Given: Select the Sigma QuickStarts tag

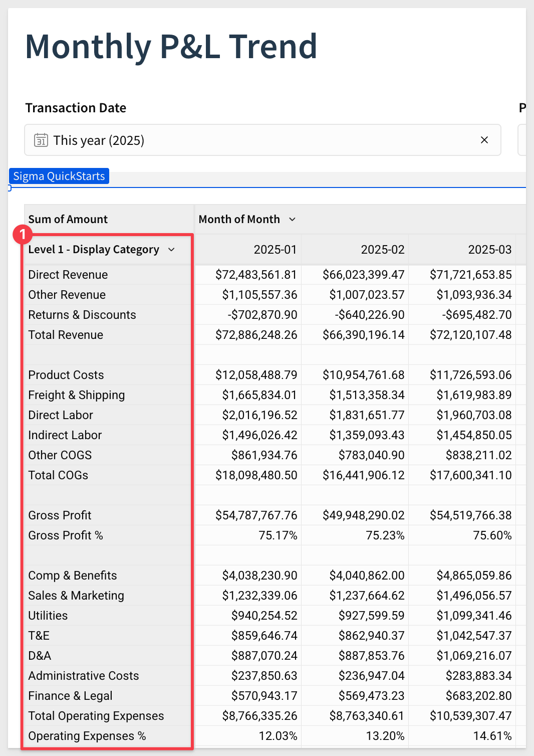Looking at the screenshot, I should click(x=59, y=176).
